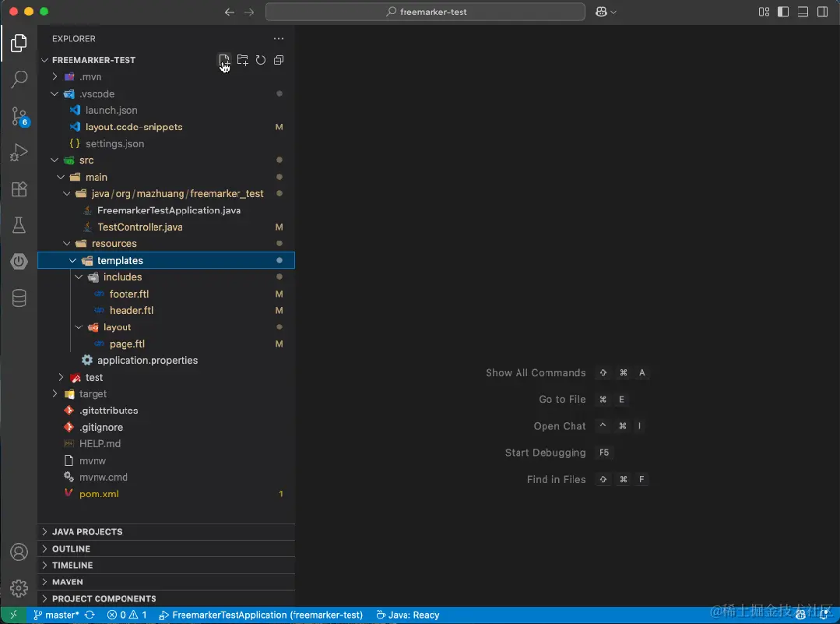Click the Java: Ready status item

pos(408,615)
